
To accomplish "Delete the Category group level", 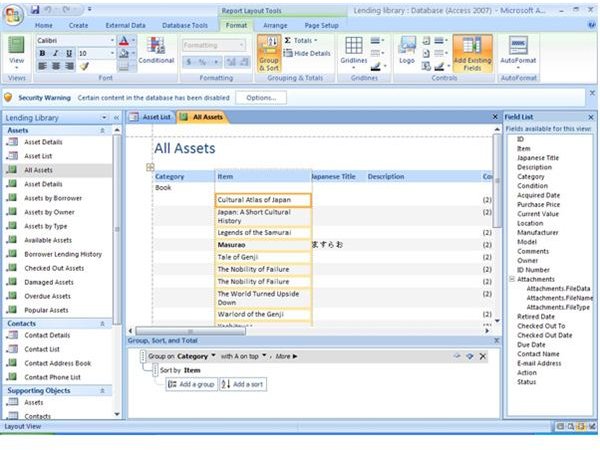I will point(483,355).
